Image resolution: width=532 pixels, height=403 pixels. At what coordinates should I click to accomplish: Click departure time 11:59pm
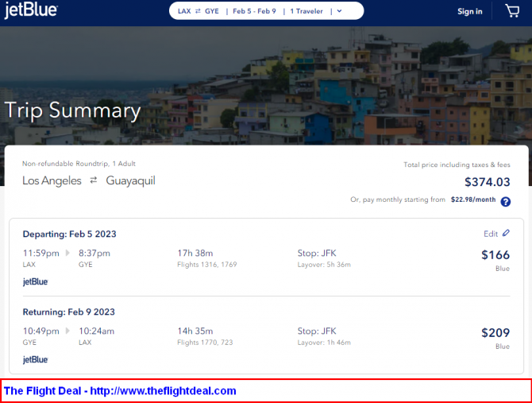point(40,254)
